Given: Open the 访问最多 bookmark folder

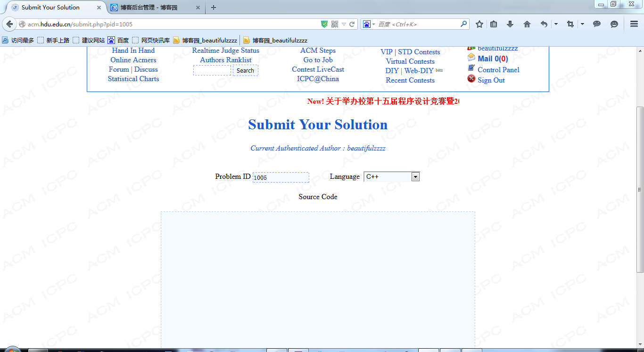Looking at the screenshot, I should pyautogui.click(x=18, y=41).
